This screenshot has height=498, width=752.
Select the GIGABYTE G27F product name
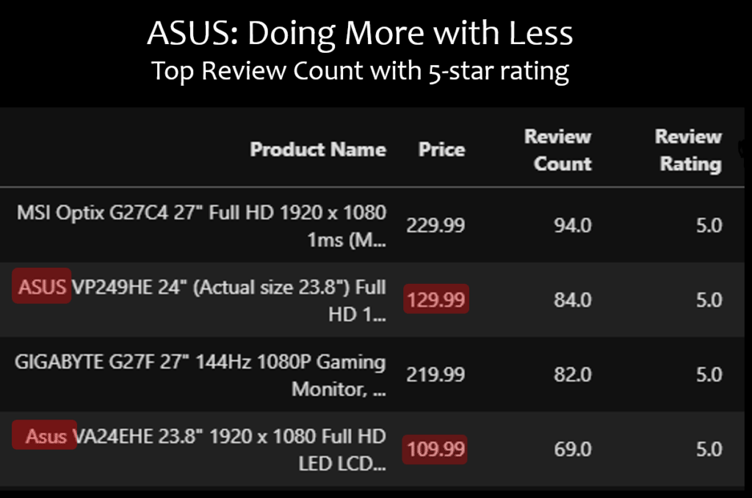pos(201,374)
